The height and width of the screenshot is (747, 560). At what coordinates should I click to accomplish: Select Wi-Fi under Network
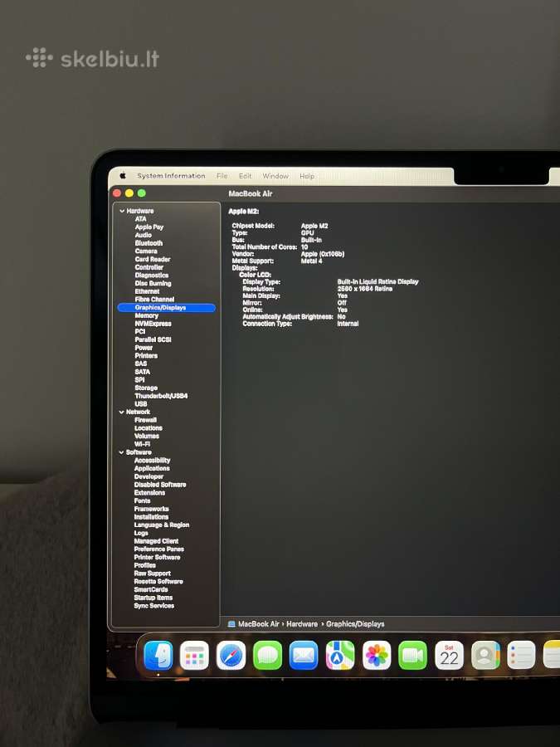coord(142,444)
